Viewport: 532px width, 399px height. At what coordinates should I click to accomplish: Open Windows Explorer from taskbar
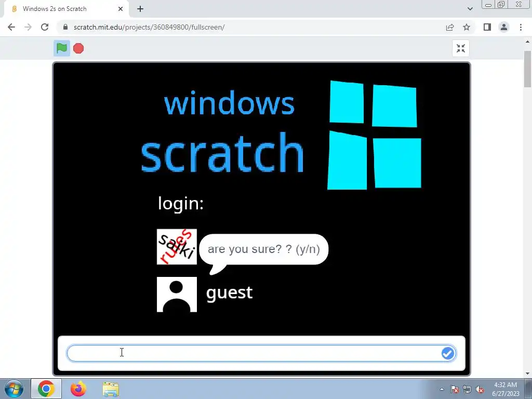pos(111,389)
